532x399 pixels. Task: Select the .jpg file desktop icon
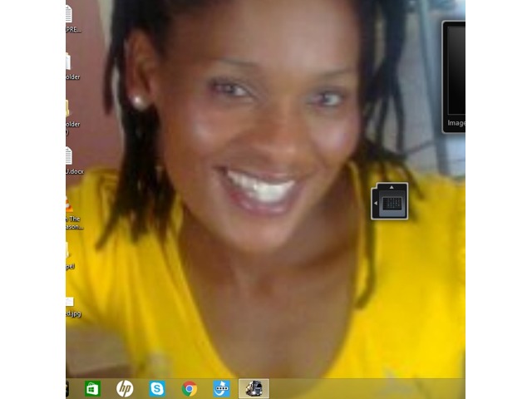pos(70,302)
